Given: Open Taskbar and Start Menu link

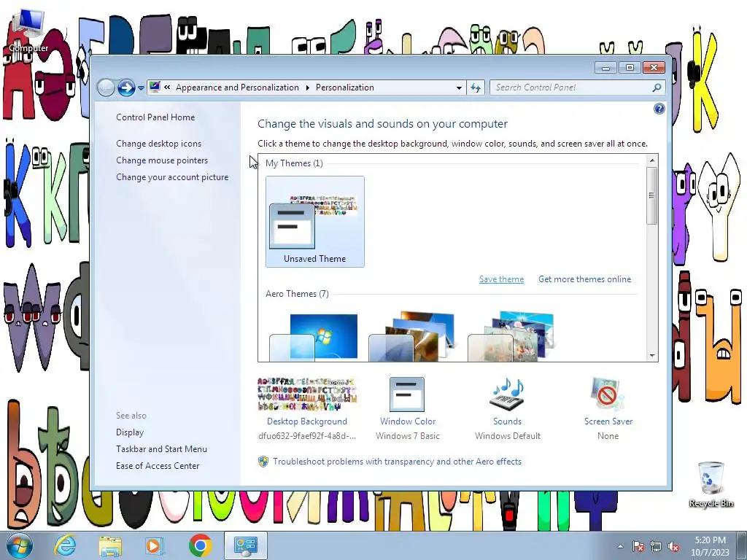Looking at the screenshot, I should point(161,449).
